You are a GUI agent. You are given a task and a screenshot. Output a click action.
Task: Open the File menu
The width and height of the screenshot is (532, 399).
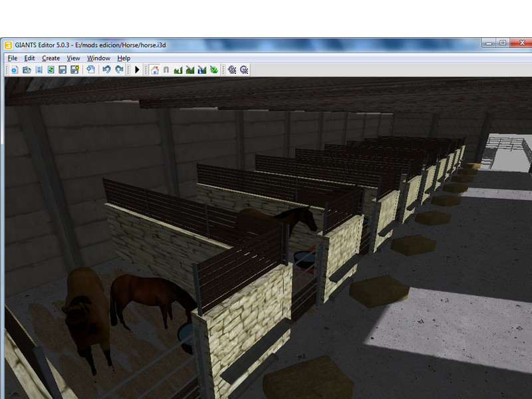point(13,58)
